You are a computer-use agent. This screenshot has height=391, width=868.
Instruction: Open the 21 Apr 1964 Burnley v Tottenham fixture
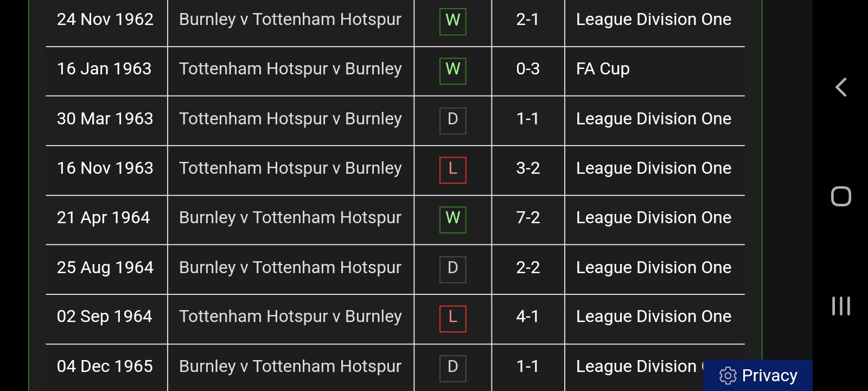(x=290, y=218)
